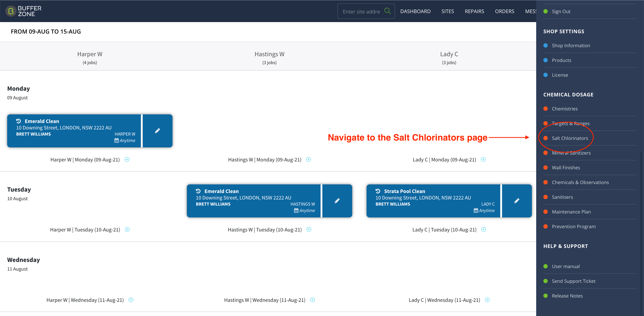Open the Dashboard menu
This screenshot has height=316, width=644.
click(415, 11)
